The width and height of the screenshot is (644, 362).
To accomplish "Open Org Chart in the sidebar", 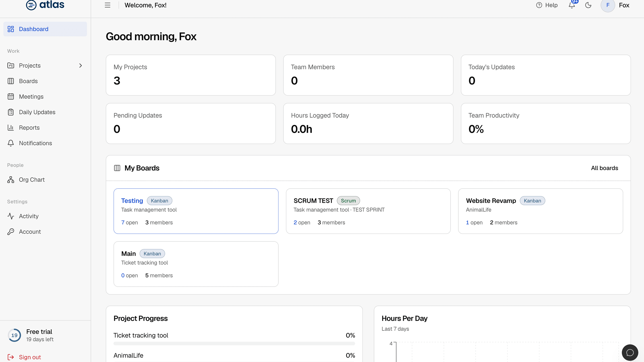I will (45, 180).
